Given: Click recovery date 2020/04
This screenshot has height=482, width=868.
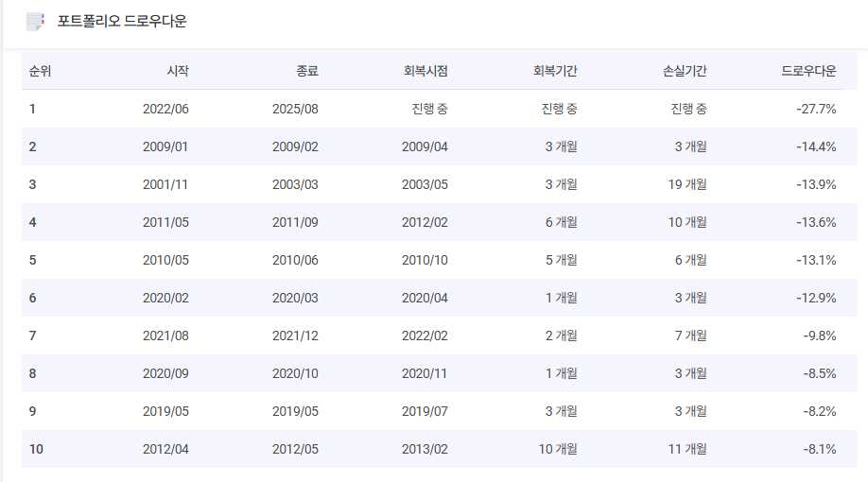Looking at the screenshot, I should [x=425, y=298].
